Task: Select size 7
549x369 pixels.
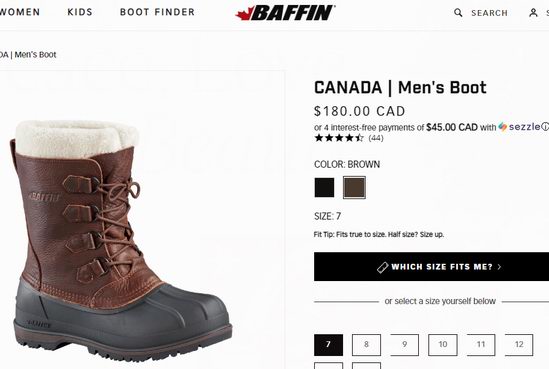Action: pos(328,344)
